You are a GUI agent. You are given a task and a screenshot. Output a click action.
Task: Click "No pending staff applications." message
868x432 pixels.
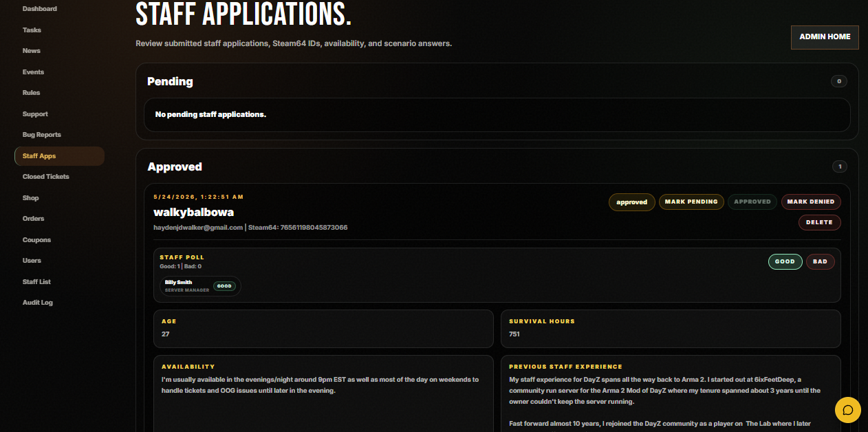click(x=210, y=114)
